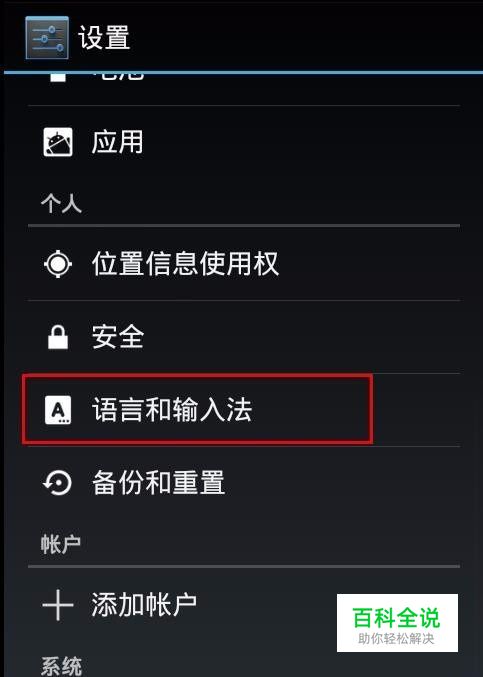Tap the padlock security icon

(x=58, y=337)
